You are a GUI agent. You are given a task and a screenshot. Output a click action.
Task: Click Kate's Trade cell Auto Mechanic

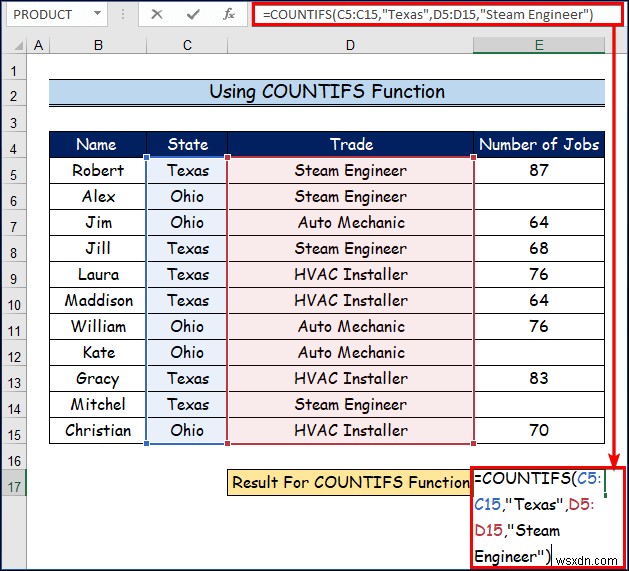tap(351, 352)
